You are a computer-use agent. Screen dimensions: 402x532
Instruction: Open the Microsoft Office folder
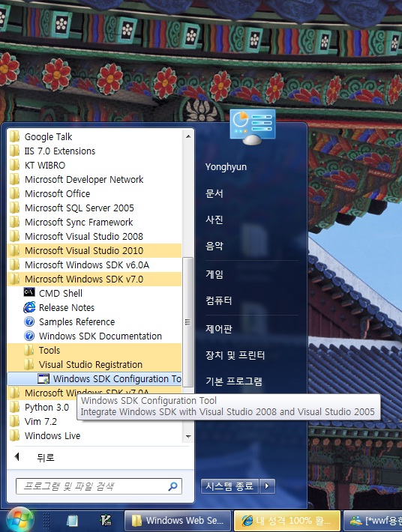tap(94, 194)
